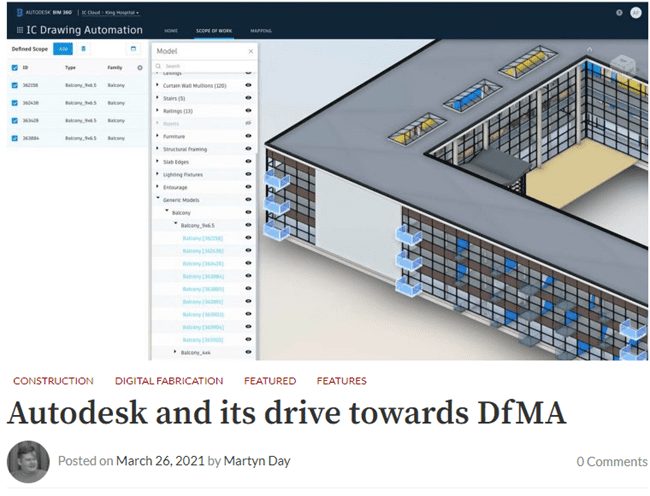The width and height of the screenshot is (650, 496).
Task: Toggle visibility of Furniture category
Action: tap(248, 136)
